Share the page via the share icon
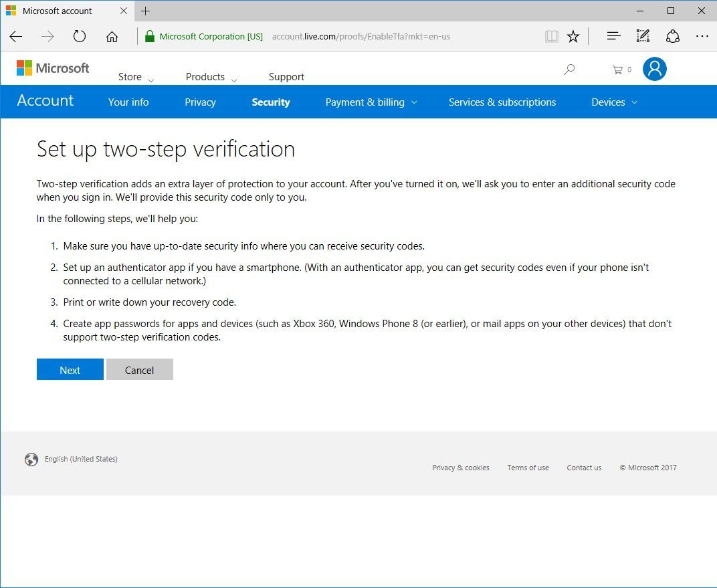Screen dimensions: 717x588 pyautogui.click(x=672, y=37)
